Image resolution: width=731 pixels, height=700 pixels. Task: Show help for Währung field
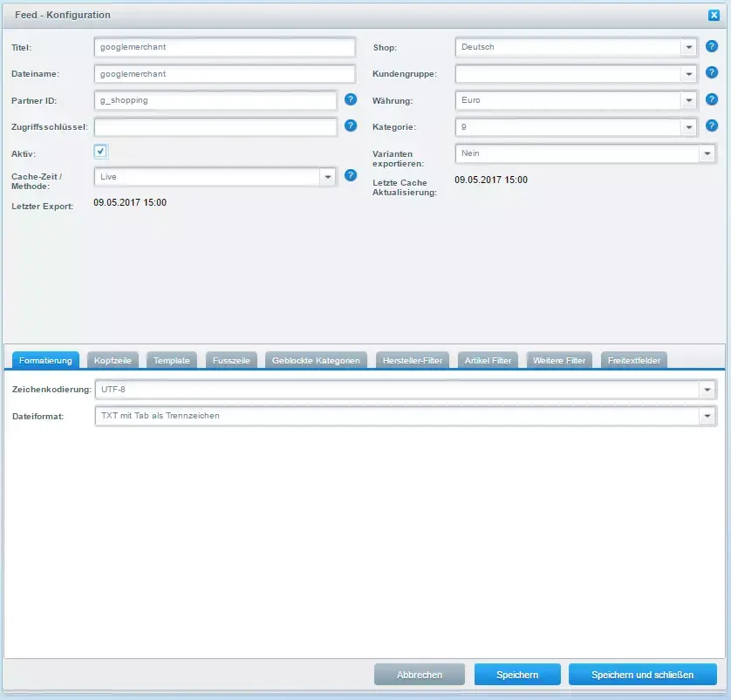[712, 99]
